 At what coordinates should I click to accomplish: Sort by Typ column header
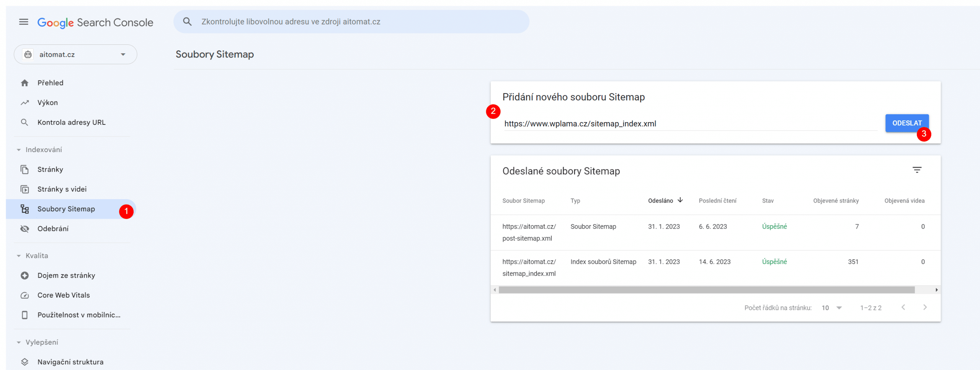click(x=575, y=201)
